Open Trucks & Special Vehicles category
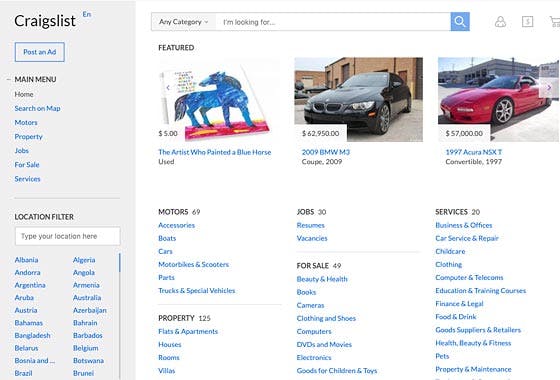 coord(197,291)
